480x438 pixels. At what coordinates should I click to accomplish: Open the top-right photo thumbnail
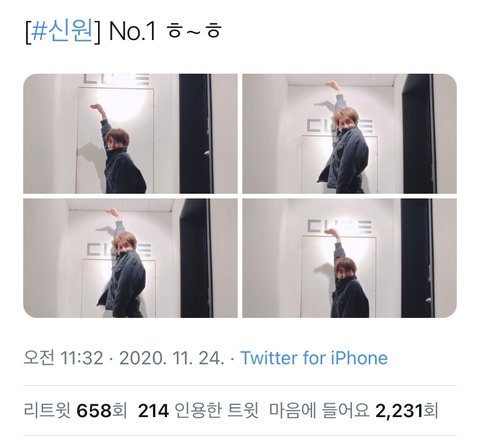(349, 134)
